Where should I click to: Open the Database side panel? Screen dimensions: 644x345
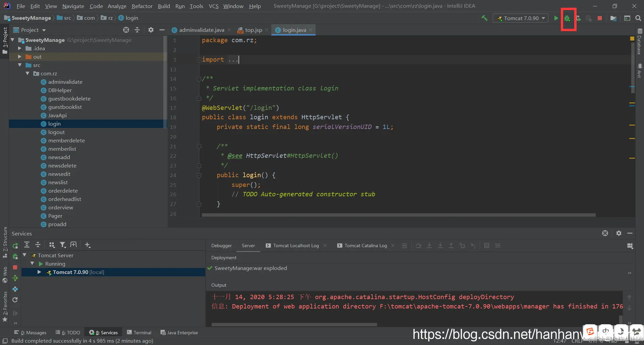639,42
